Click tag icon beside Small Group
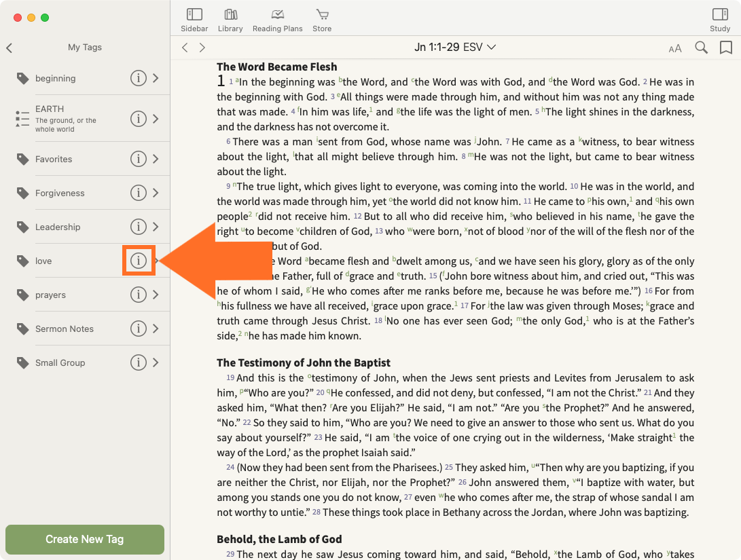 (22, 363)
